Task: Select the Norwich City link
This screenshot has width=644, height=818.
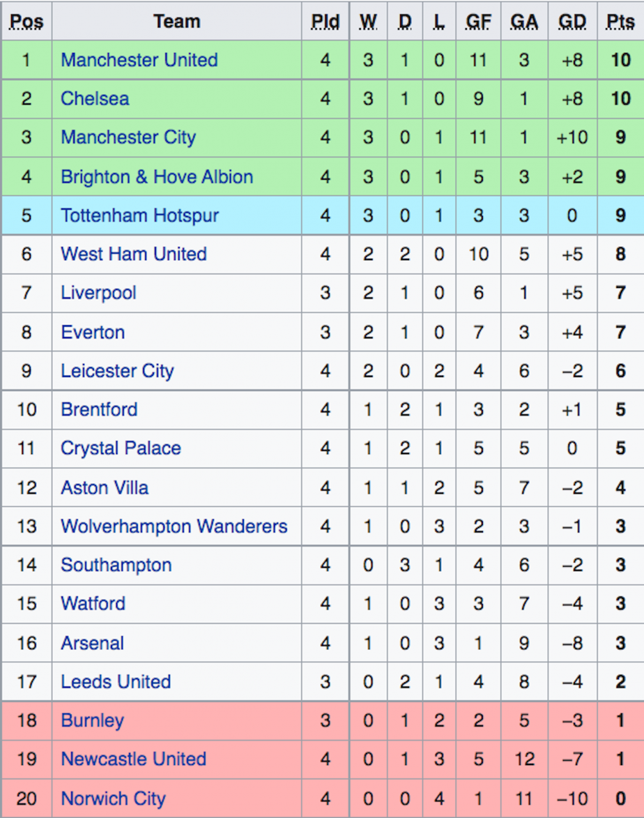Action: [113, 799]
